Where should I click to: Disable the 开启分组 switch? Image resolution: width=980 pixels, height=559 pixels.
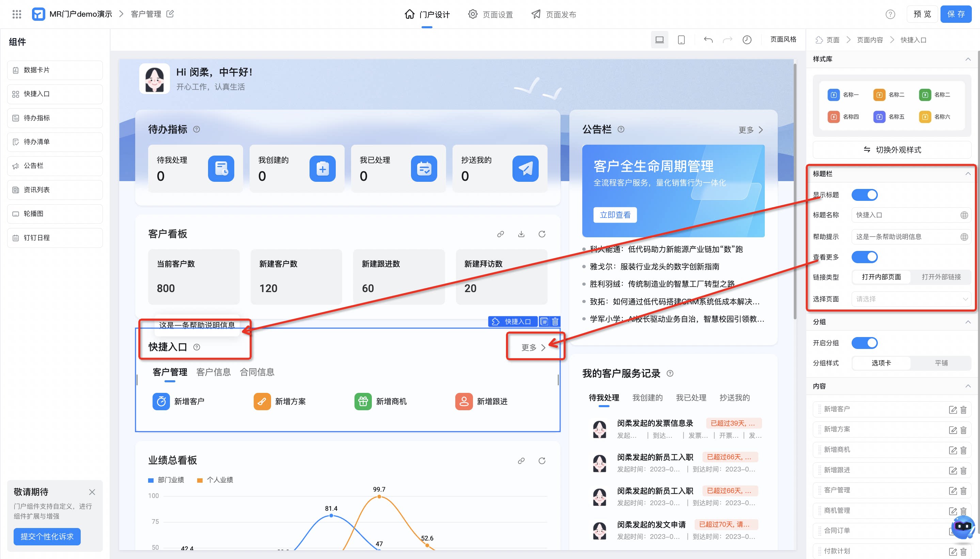(x=865, y=343)
